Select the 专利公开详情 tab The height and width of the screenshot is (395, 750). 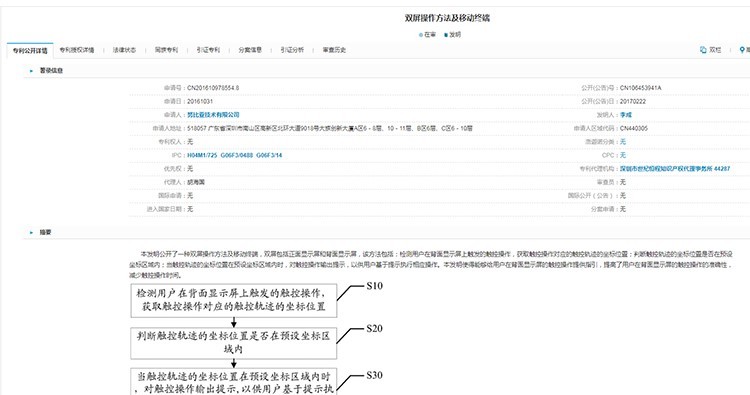30,50
